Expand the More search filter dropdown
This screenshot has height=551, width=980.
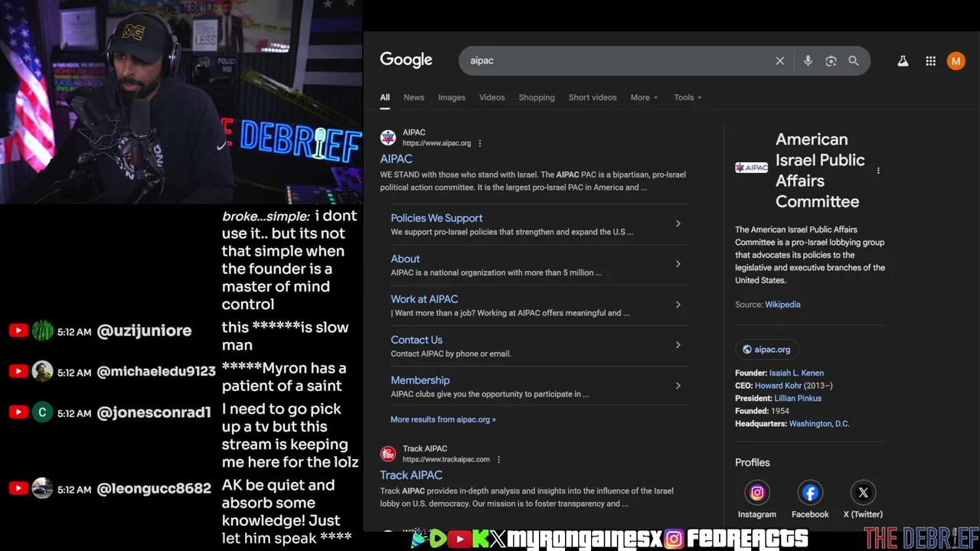click(x=644, y=97)
